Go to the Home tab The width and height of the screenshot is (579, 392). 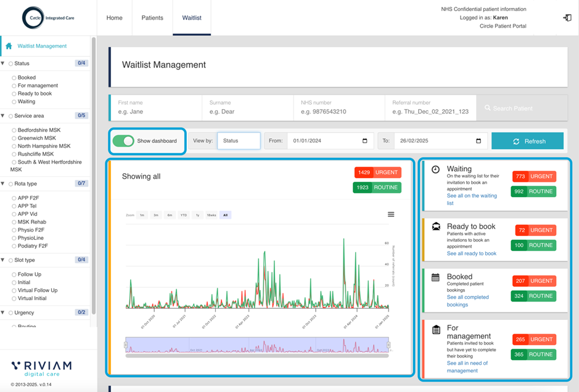[x=115, y=18]
